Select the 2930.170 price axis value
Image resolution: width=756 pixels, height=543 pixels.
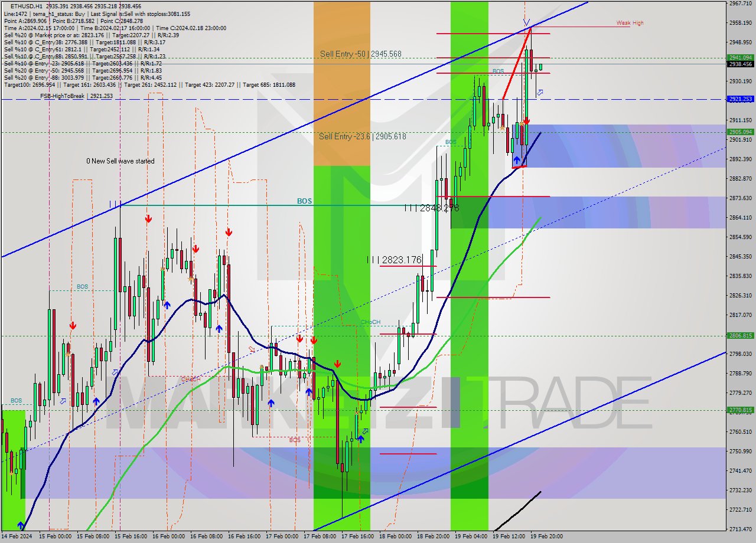tap(740, 81)
